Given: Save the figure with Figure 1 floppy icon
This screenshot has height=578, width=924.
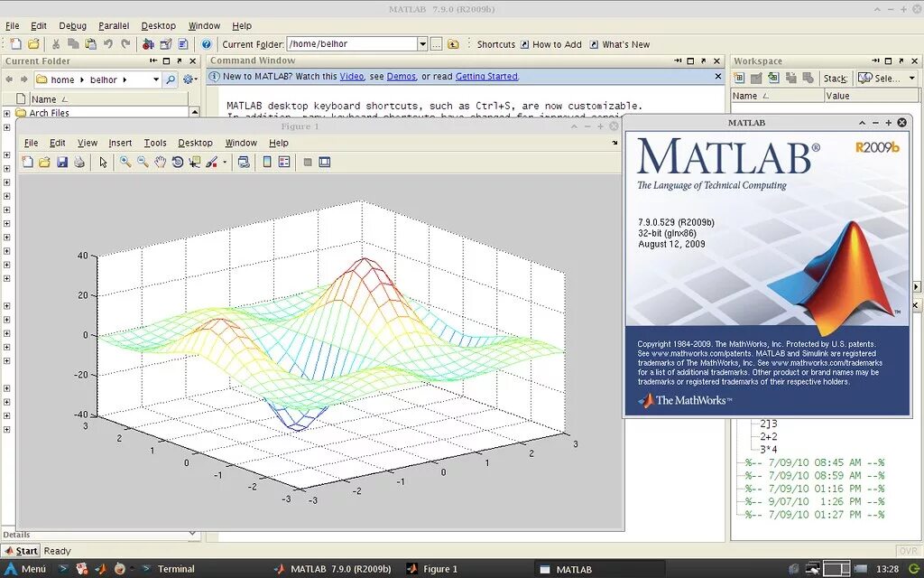Looking at the screenshot, I should [62, 163].
